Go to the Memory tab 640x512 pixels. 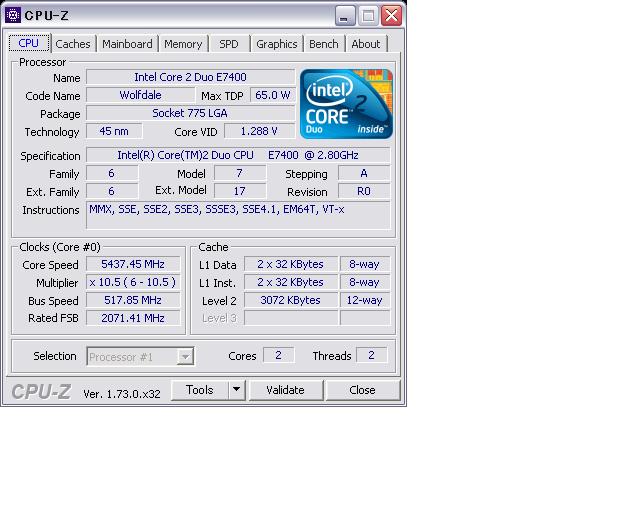(183, 44)
